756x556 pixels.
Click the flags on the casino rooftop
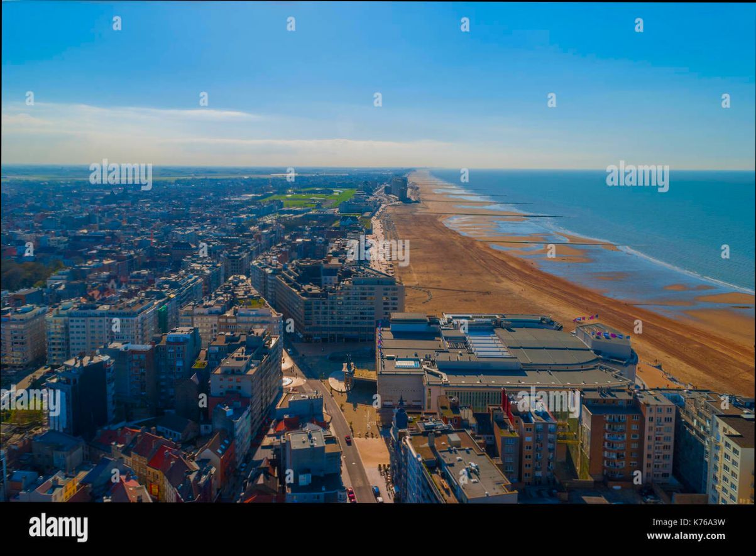[585, 317]
